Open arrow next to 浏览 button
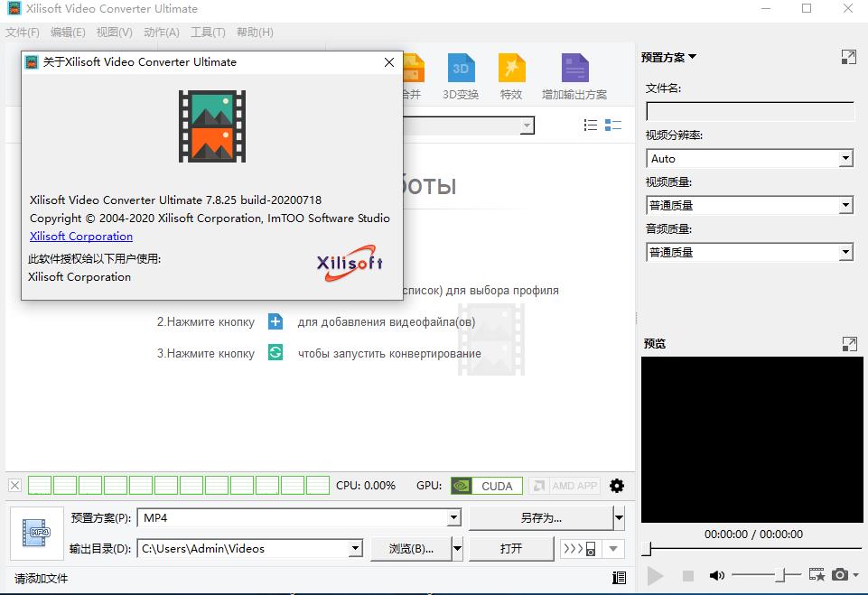 (x=457, y=549)
